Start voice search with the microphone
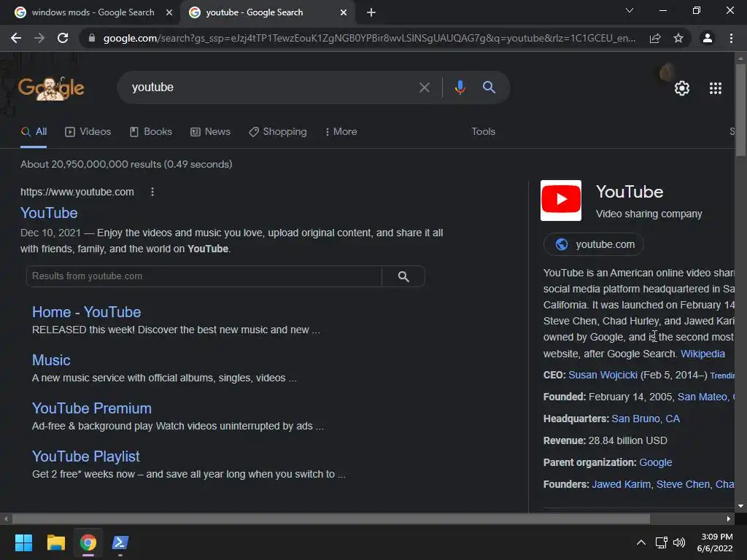 click(x=460, y=87)
